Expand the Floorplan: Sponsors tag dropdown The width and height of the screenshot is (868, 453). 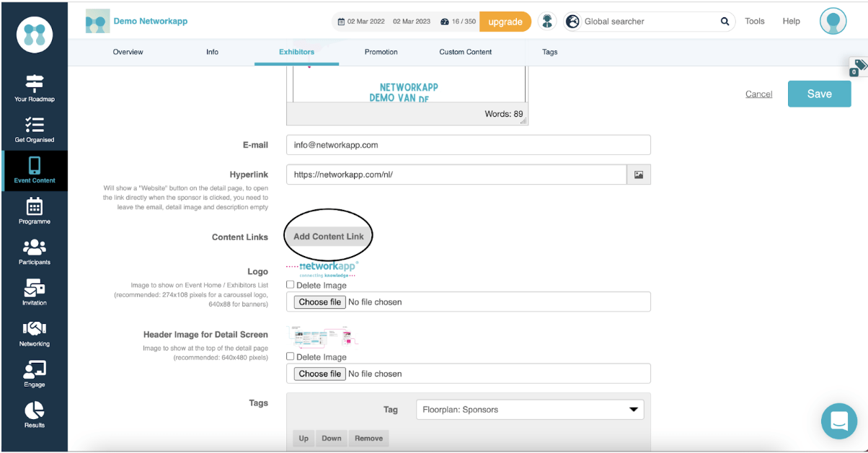point(530,410)
